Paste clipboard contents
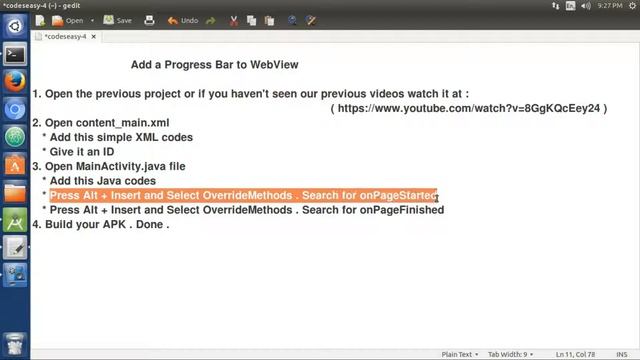This screenshot has width=640, height=360. point(269,20)
